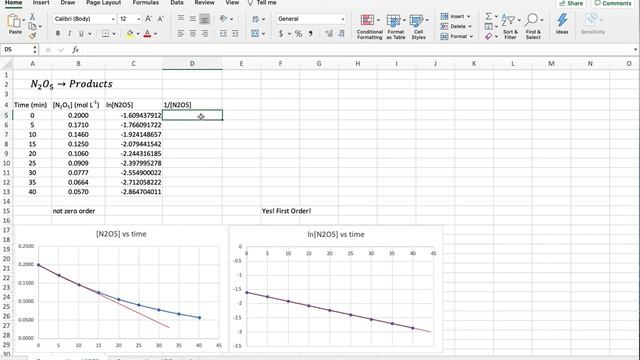Click the Fill down icon
Screen dimensions: 640x360
pyautogui.click(x=489, y=27)
